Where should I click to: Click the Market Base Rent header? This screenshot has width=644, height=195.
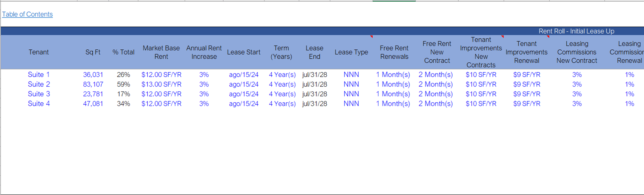[161, 52]
